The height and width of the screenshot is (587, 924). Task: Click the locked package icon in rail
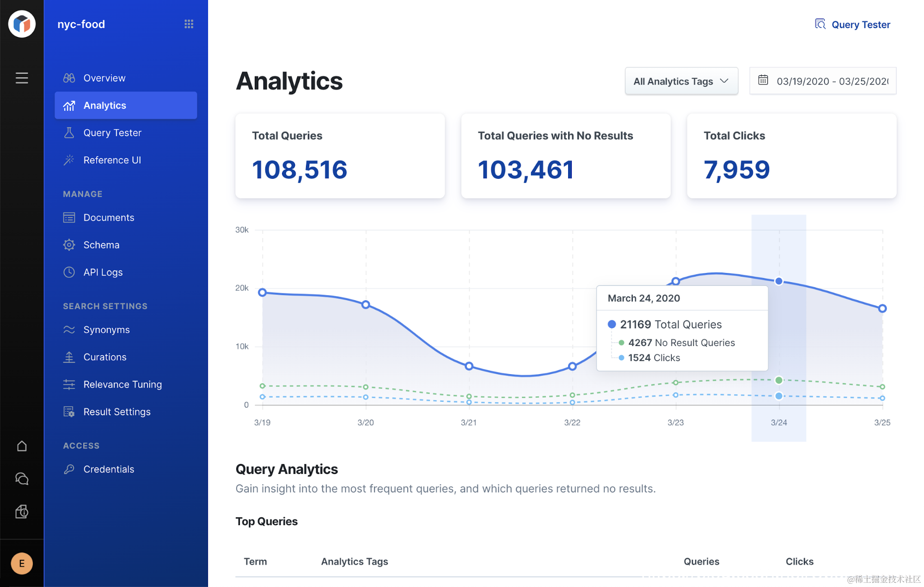coord(22,512)
